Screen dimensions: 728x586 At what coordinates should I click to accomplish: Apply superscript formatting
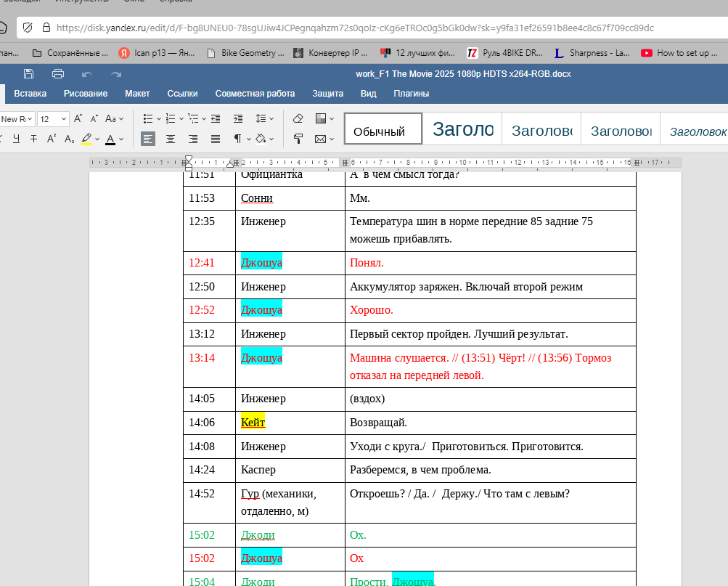(x=52, y=139)
